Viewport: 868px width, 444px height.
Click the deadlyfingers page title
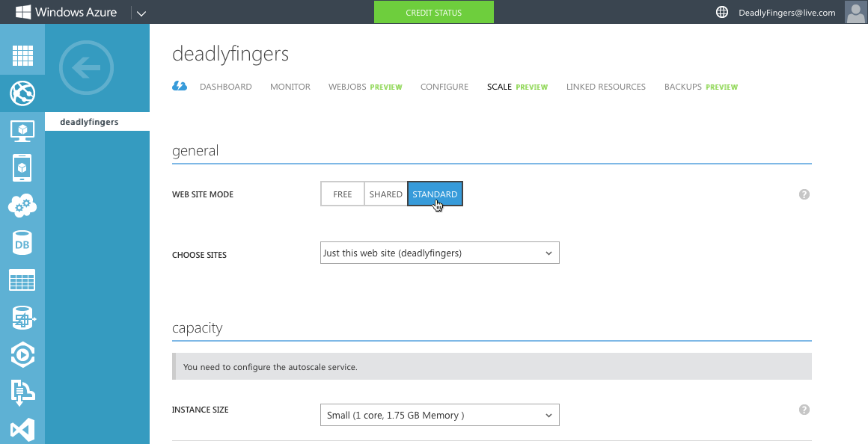(230, 54)
